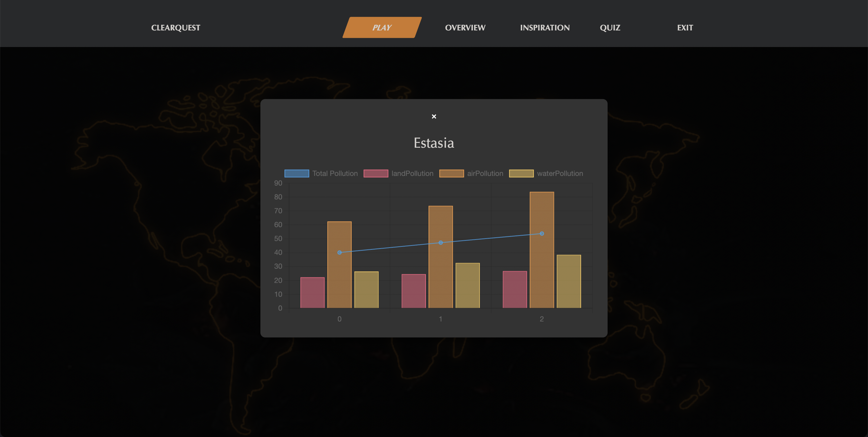
Task: Toggle the waterPollution legend swatch
Action: [x=521, y=174]
